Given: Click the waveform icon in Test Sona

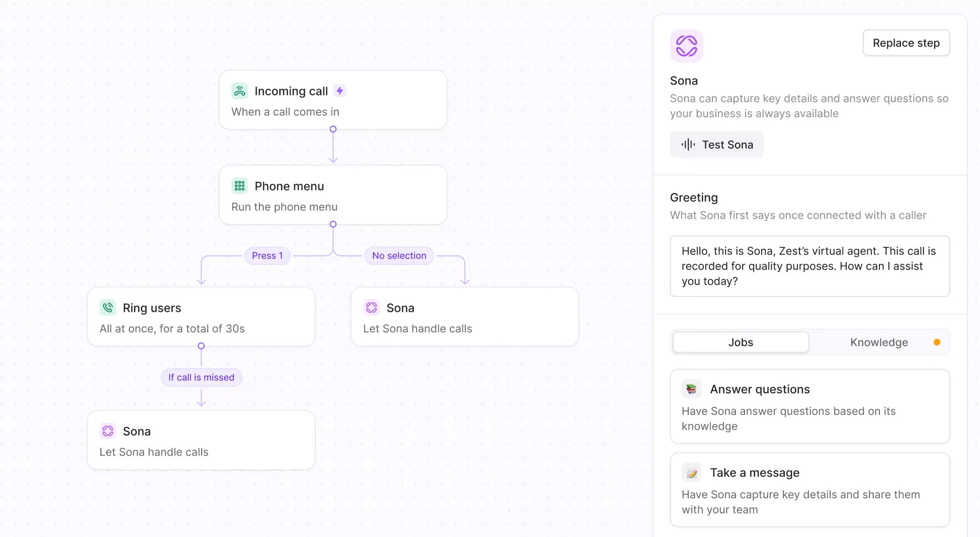Looking at the screenshot, I should pyautogui.click(x=688, y=145).
